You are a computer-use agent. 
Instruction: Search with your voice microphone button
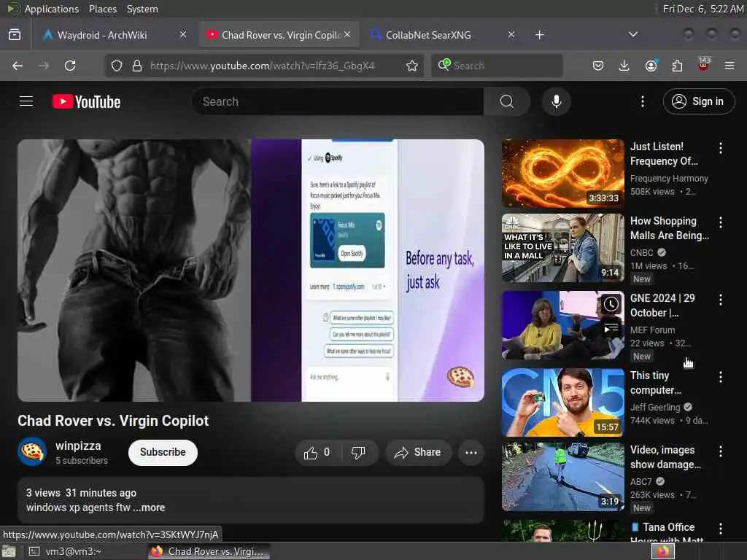coord(556,101)
